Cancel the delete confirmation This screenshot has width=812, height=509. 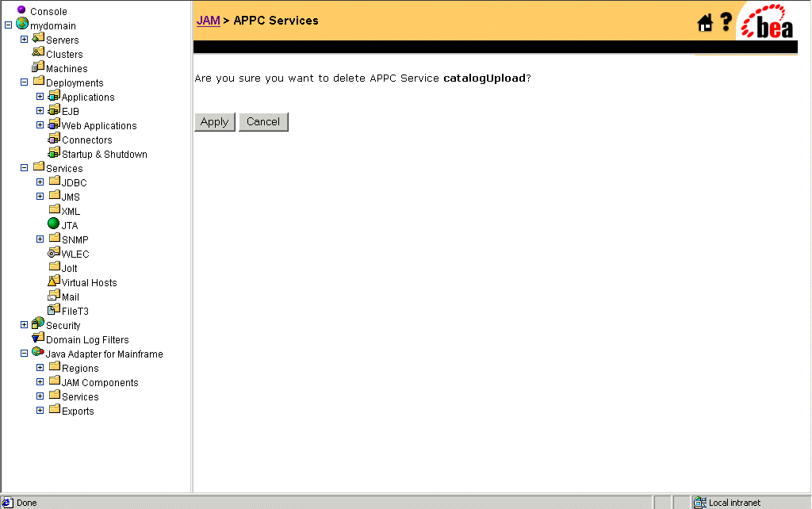pos(263,121)
